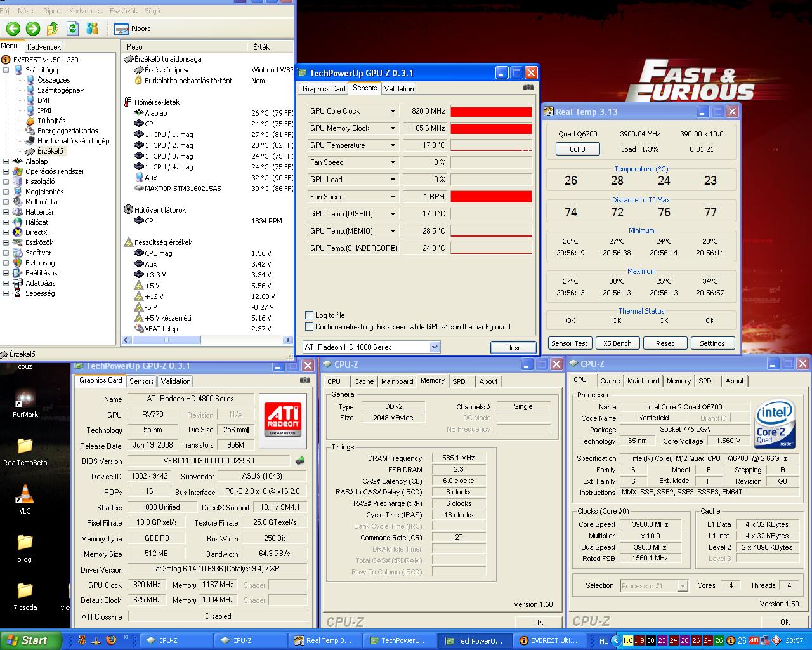Click the GPU-Z Sensors window camera screenshot icon
Image resolution: width=812 pixels, height=650 pixels.
(528, 88)
